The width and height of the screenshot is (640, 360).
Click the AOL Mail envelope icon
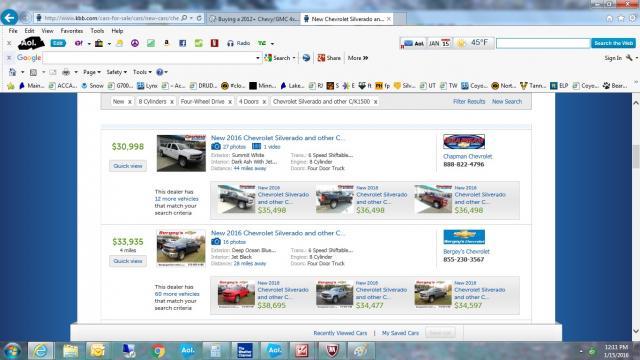coord(409,43)
